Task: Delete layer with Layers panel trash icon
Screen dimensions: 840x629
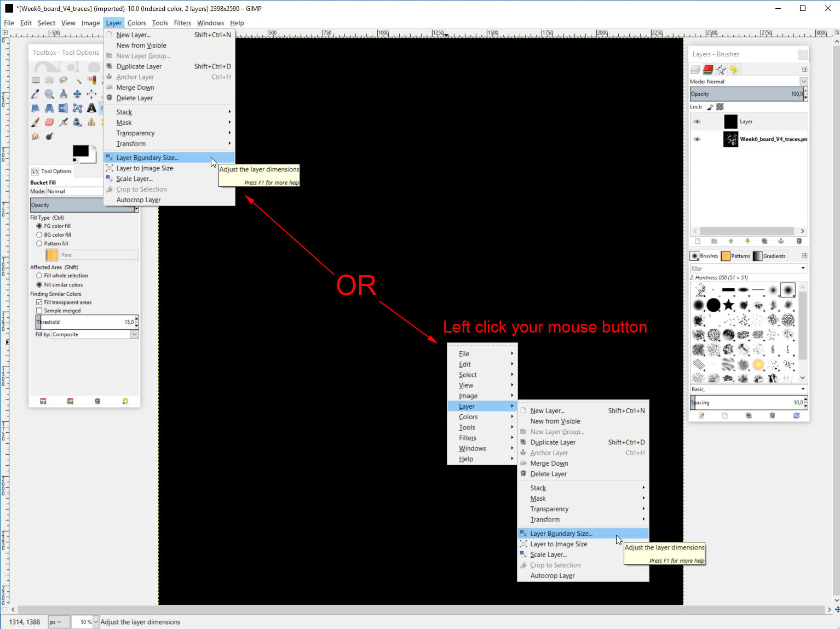Action: [x=799, y=241]
